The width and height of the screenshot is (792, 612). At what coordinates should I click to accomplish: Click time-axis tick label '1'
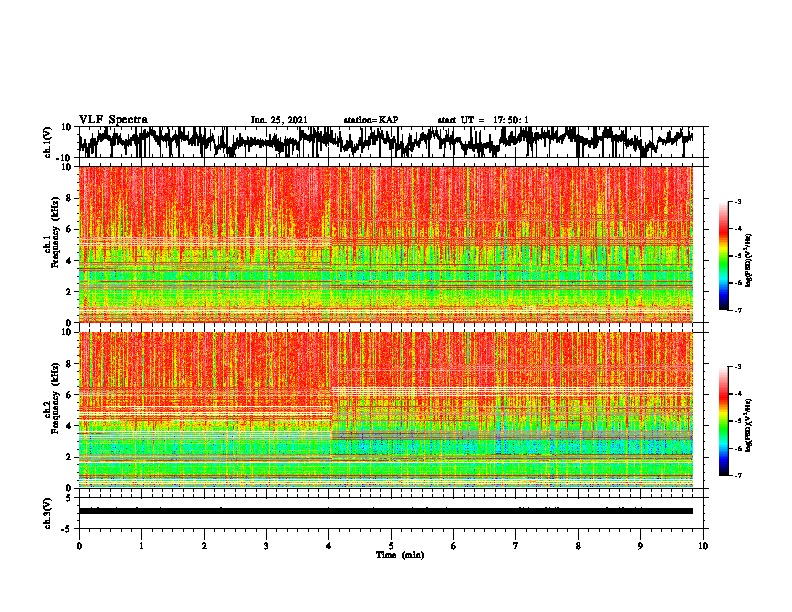141,546
